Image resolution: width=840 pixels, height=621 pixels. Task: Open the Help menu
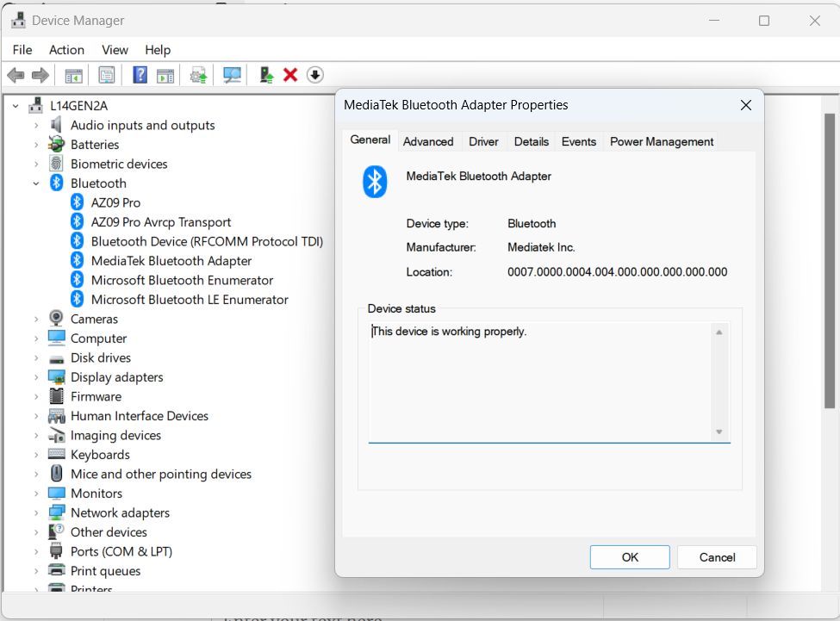158,50
